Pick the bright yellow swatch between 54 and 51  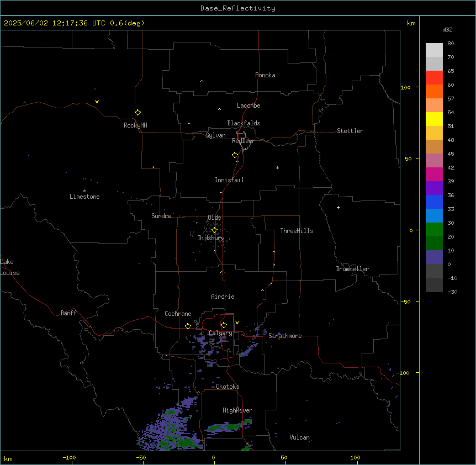tap(434, 119)
